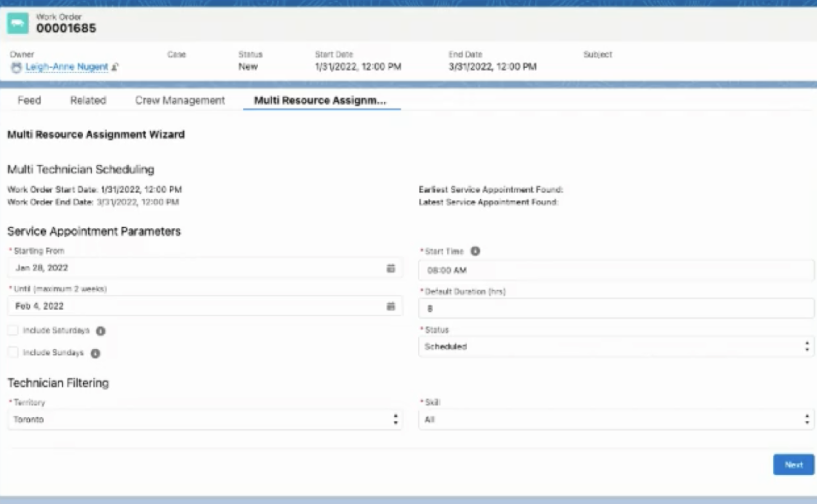The width and height of the screenshot is (817, 504).
Task: Enable the Include Sundays checkbox
Action: point(13,353)
